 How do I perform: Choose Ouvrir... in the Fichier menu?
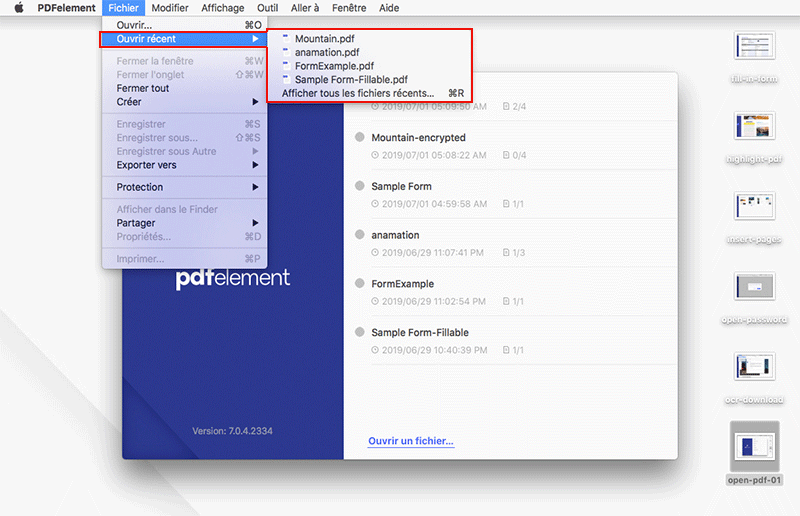[x=184, y=25]
